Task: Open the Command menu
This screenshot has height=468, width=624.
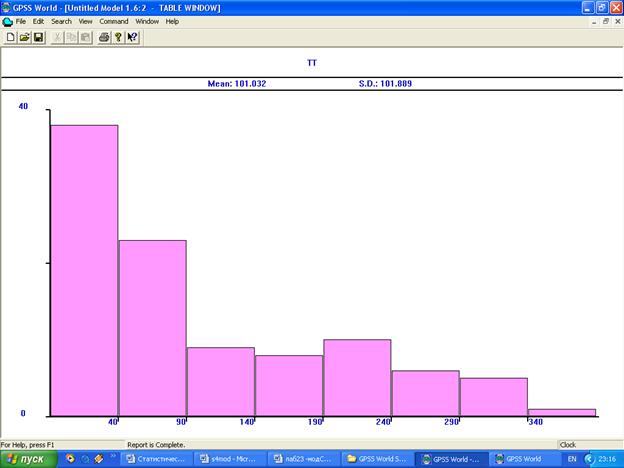Action: (x=113, y=21)
